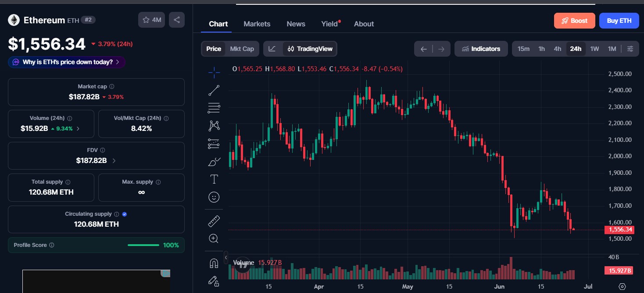This screenshot has height=293, width=644.
Task: Select the TradingView chart mode
Action: click(310, 49)
